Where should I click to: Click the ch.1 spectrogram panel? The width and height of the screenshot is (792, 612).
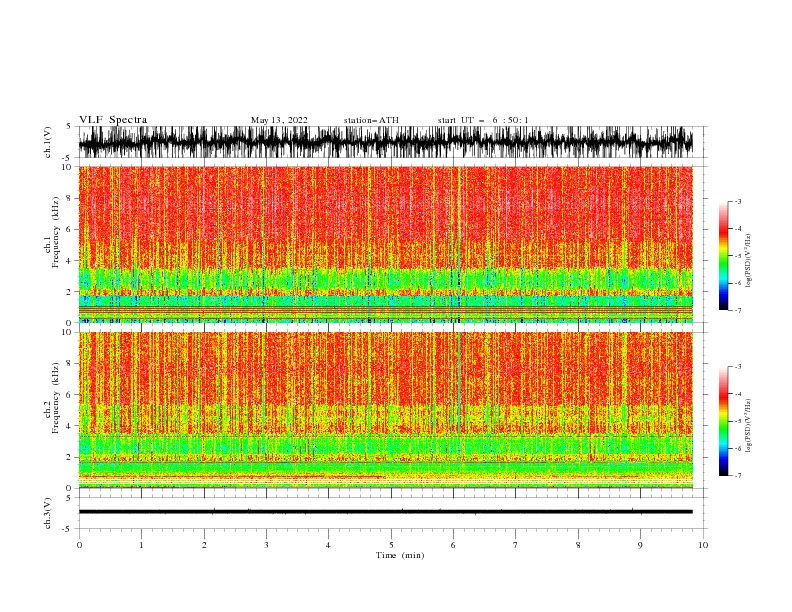tap(386, 244)
